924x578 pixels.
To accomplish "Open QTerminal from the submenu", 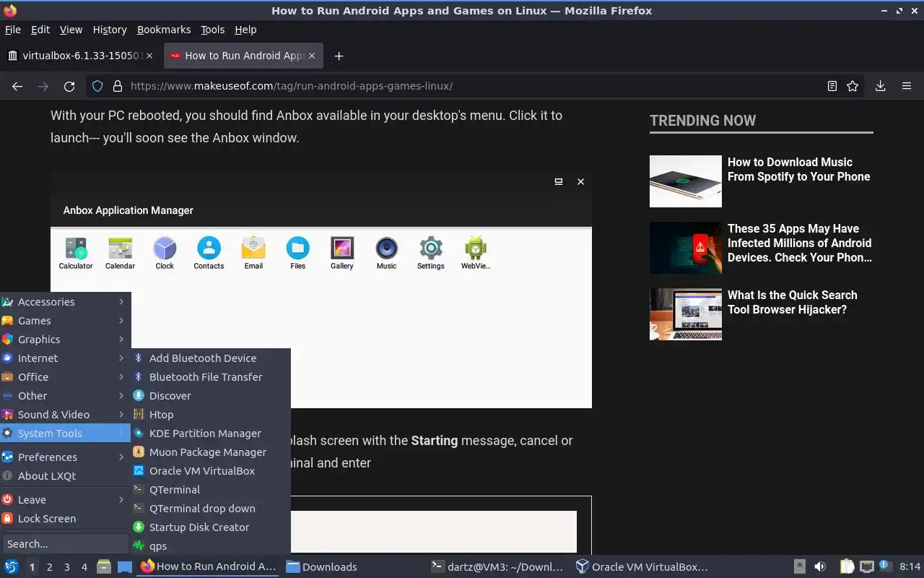I will [211, 490].
